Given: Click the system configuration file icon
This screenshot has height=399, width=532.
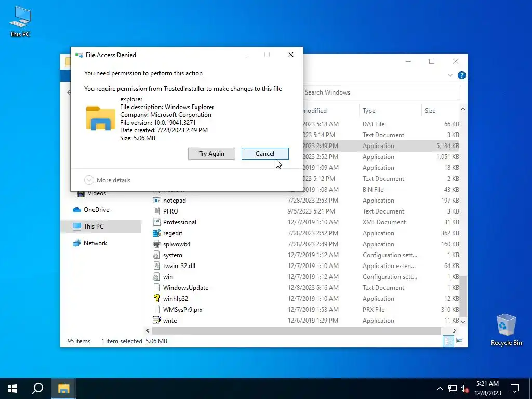Looking at the screenshot, I should click(156, 255).
